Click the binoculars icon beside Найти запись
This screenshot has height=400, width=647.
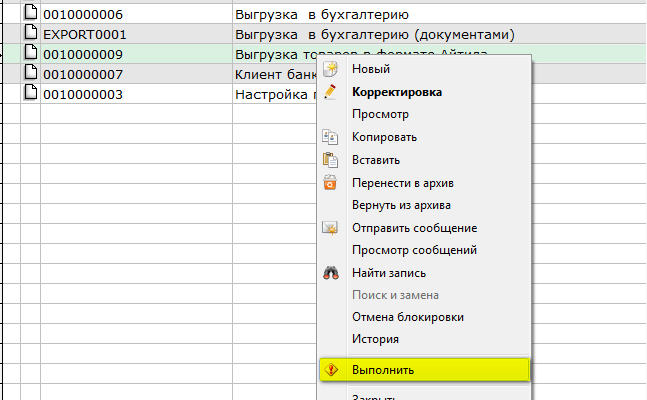(x=331, y=273)
